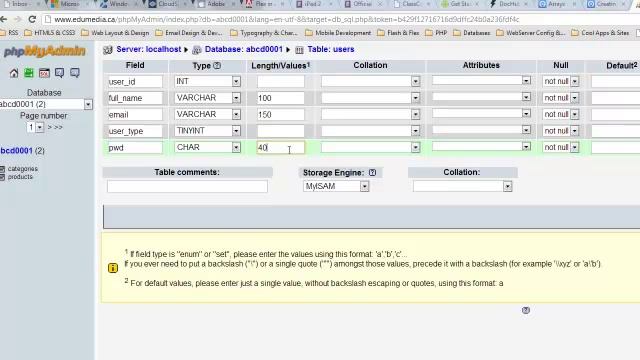Open MySQL documentation icon in sidebar
The height and width of the screenshot is (360, 640).
tap(75, 73)
